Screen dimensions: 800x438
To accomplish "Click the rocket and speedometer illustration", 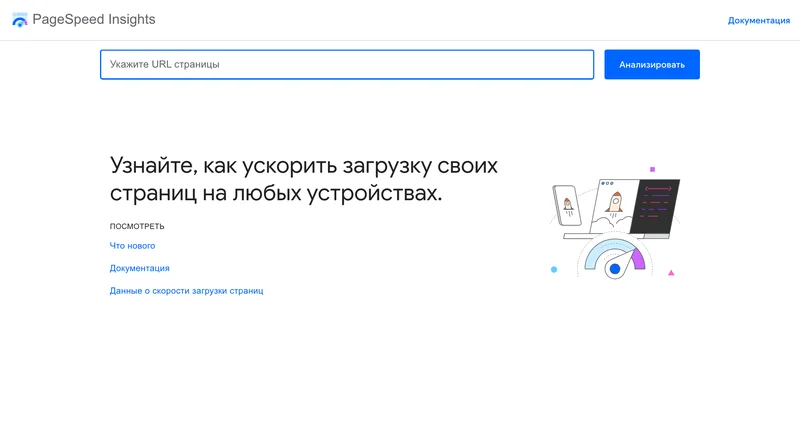I will pos(615,223).
